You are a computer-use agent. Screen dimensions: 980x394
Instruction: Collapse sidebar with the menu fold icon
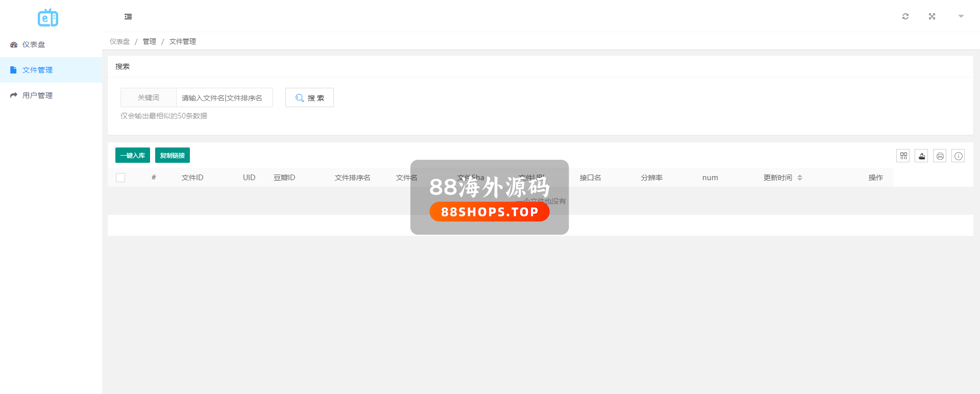tap(128, 17)
